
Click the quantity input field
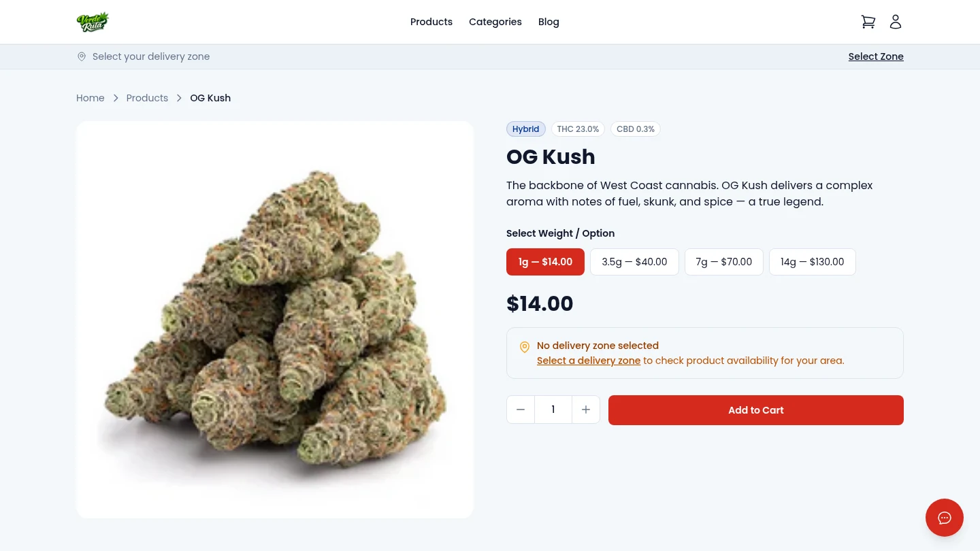(553, 410)
